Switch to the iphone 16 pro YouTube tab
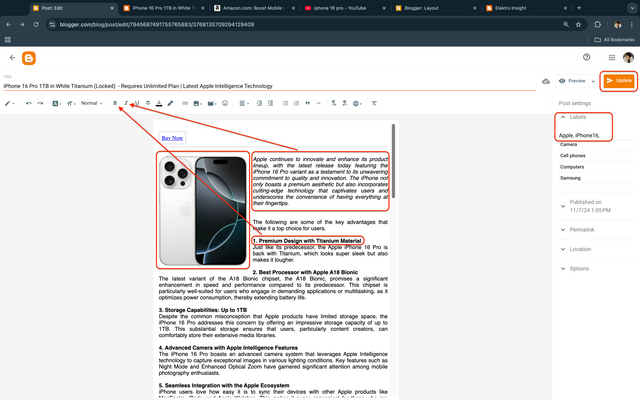Viewport: 640px width, 400px height. point(343,8)
